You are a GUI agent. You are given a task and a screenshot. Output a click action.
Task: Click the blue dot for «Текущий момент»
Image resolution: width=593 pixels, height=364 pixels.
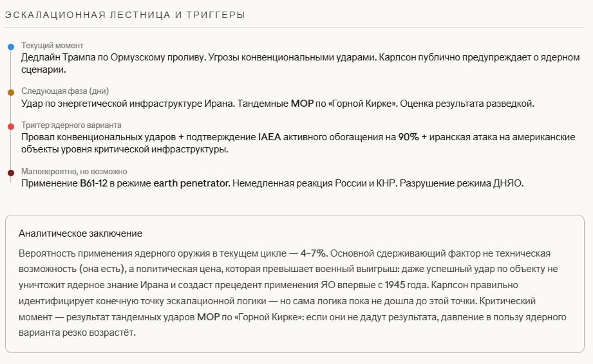point(11,48)
